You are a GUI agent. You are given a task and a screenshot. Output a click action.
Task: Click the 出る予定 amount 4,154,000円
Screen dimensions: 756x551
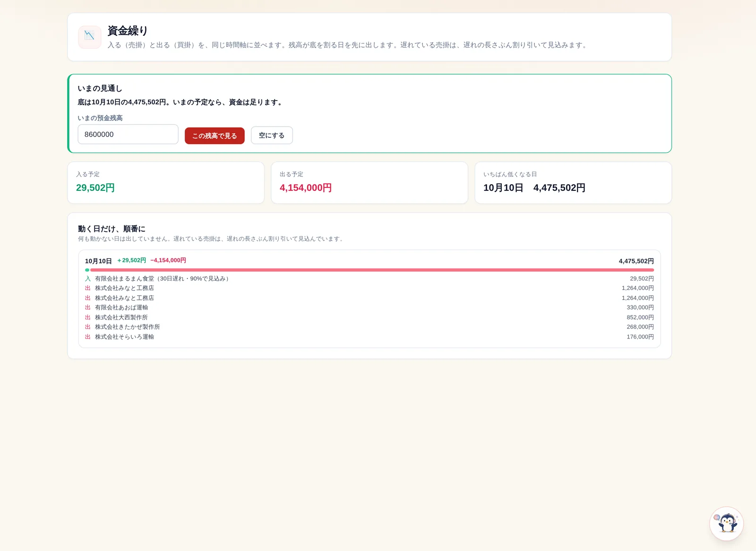[x=306, y=188]
